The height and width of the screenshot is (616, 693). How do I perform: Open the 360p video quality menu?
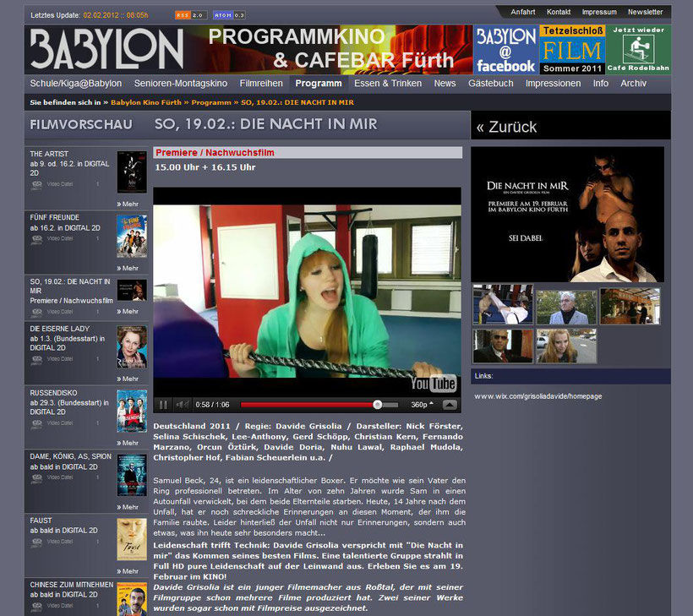[422, 405]
